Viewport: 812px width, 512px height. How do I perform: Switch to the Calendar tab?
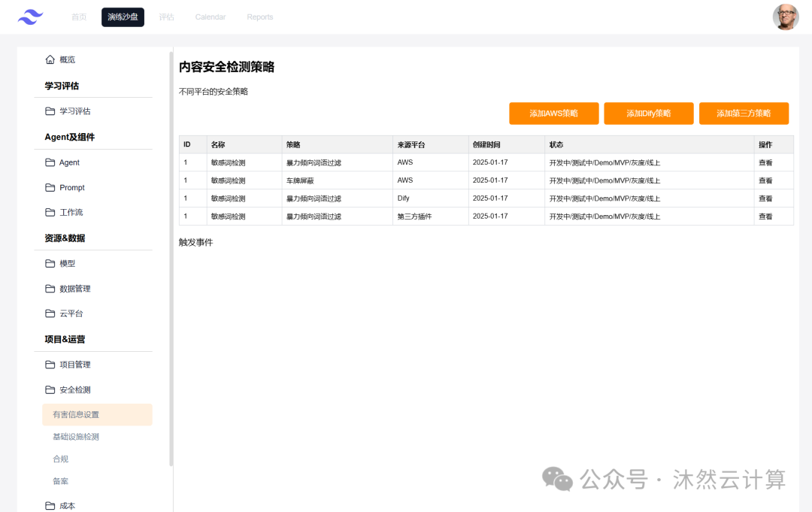point(210,17)
